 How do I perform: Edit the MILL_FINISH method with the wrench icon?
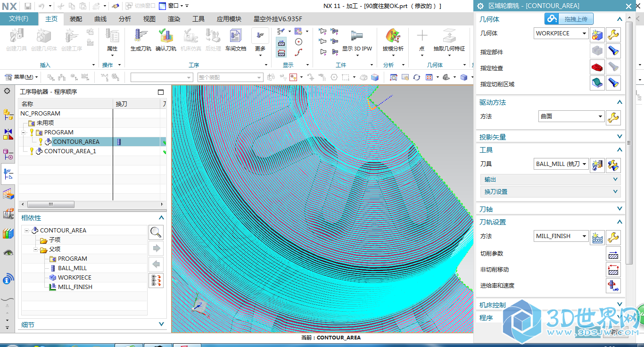[613, 237]
